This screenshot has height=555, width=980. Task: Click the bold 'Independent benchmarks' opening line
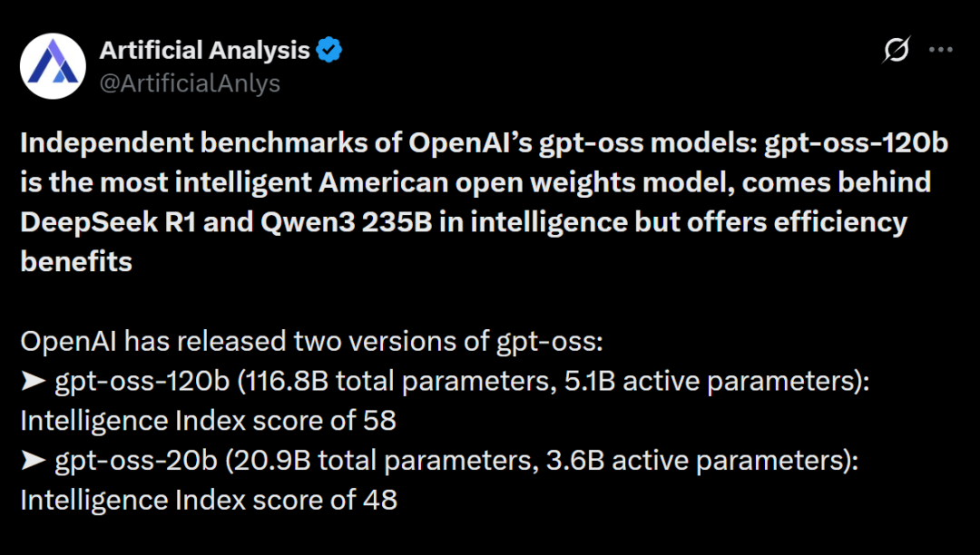(x=485, y=143)
